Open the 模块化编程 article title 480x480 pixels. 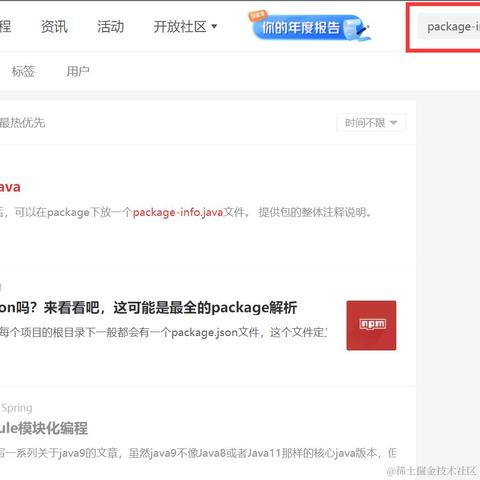point(44,428)
